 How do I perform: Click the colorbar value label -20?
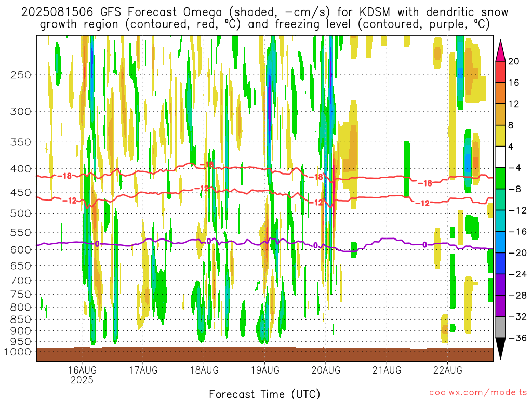pos(518,253)
